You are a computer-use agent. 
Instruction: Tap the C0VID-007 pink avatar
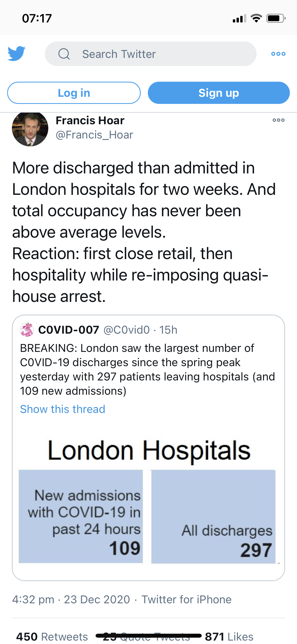(x=27, y=330)
